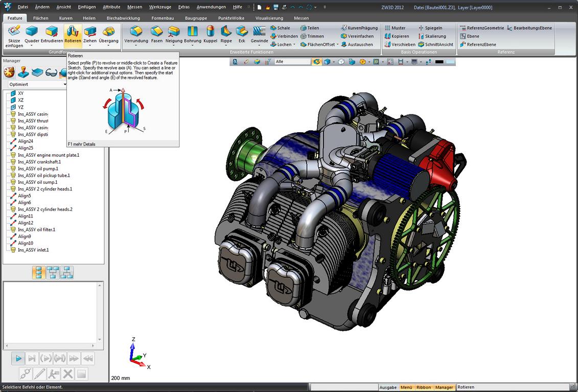Click the black color swatch in view toolbar
The image size is (578, 392).
click(440, 62)
